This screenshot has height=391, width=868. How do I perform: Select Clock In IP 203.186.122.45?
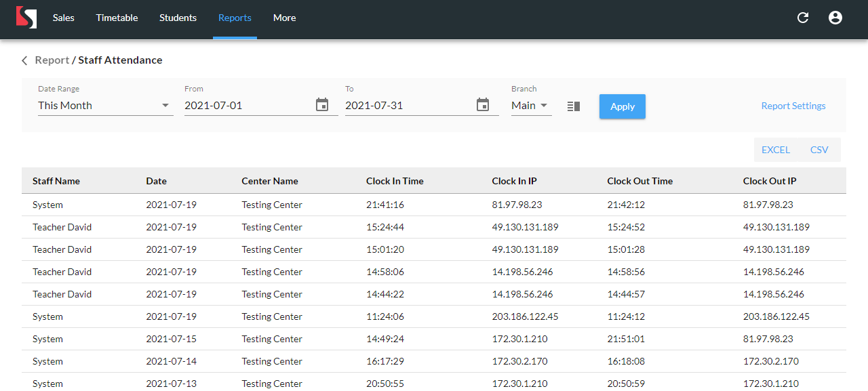click(526, 316)
